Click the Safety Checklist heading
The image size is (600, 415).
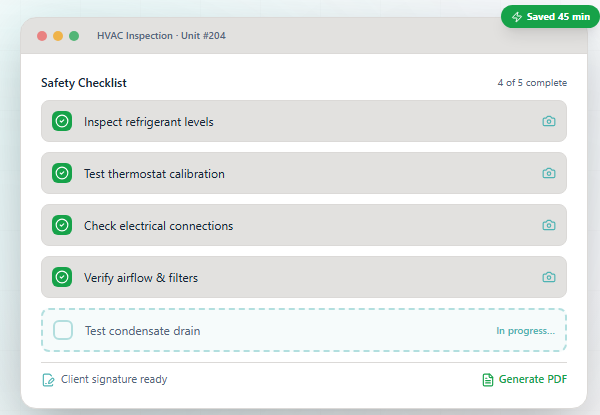tap(84, 83)
